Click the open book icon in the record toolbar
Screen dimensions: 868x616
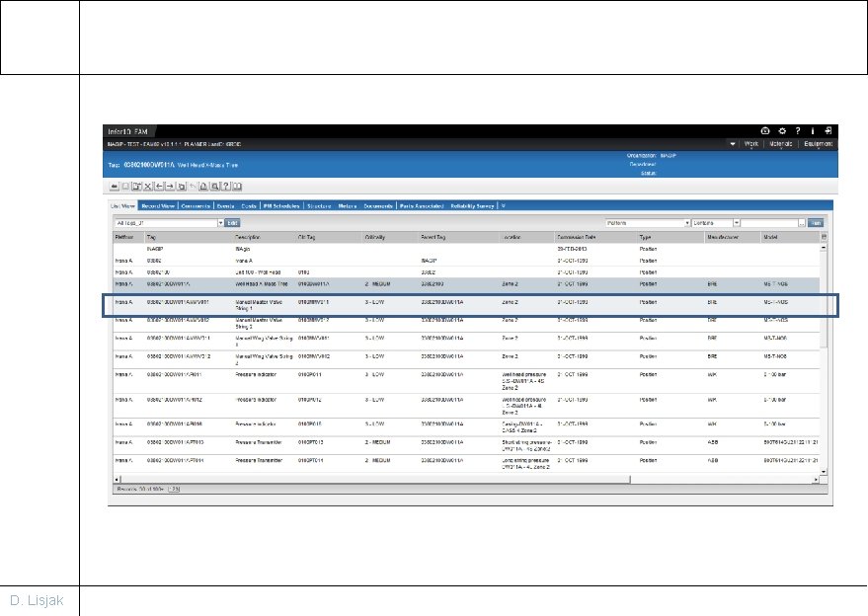(237, 187)
